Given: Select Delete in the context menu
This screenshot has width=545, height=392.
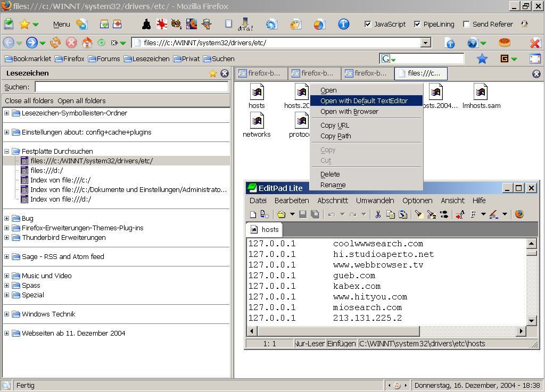Looking at the screenshot, I should click(366, 174).
